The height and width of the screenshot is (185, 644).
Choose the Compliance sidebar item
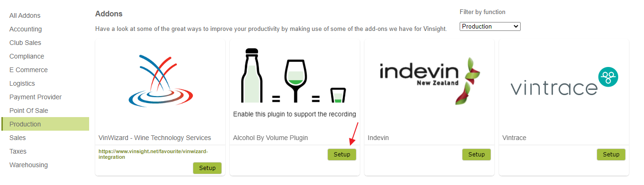click(x=27, y=56)
